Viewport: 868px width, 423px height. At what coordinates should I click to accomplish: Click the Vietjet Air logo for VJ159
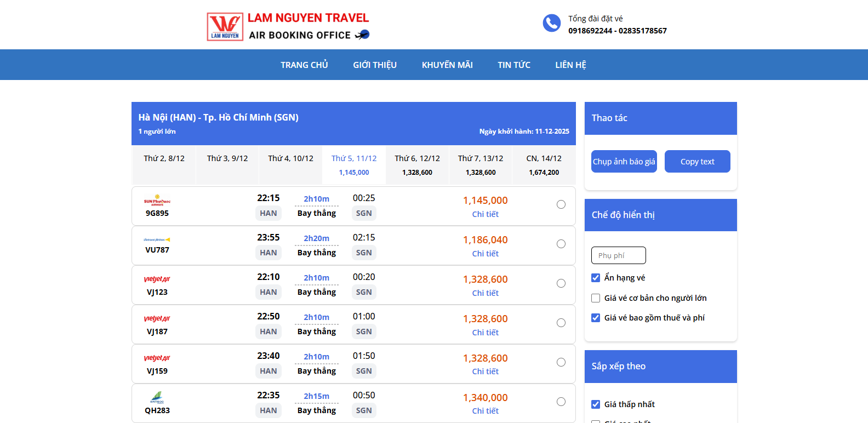[157, 358]
